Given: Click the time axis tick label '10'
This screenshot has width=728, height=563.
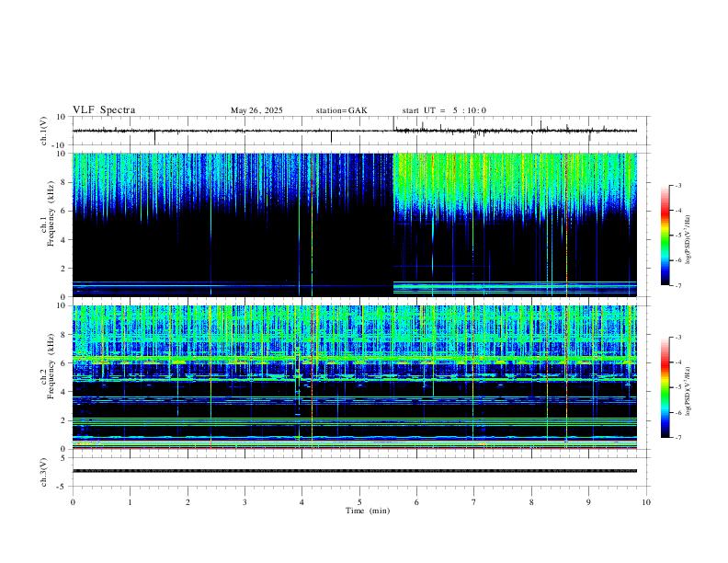Looking at the screenshot, I should click(x=646, y=502).
